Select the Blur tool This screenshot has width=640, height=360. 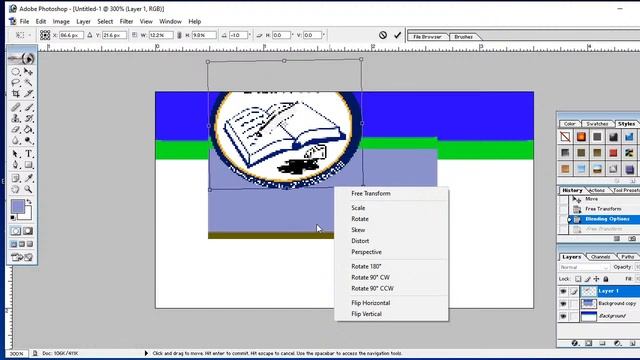[16, 140]
